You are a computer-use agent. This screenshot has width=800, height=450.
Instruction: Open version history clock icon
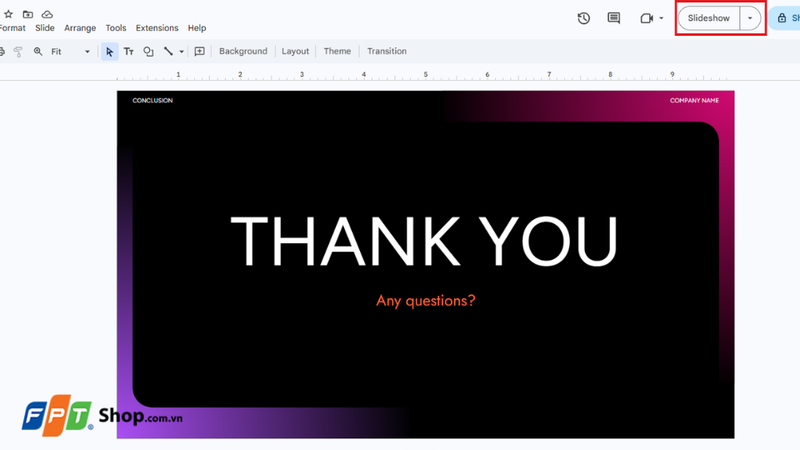pyautogui.click(x=584, y=18)
